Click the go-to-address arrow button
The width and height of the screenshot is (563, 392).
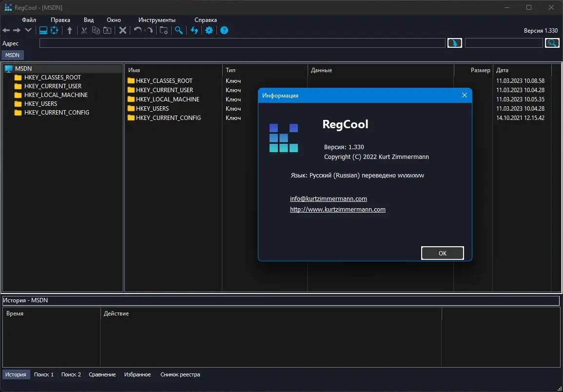454,43
